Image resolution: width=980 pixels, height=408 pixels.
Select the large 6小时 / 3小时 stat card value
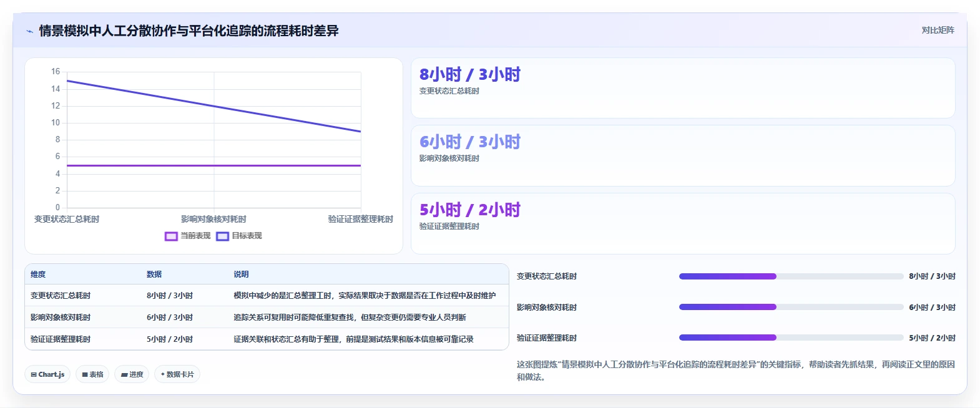tap(470, 142)
